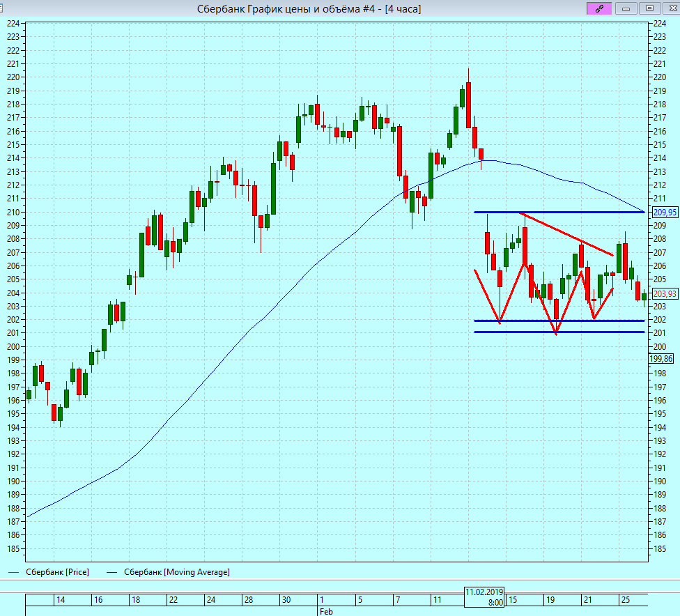Viewport: 680px width, 616px height.
Task: Click the chart title 'Сбербанк График цены и объёма #4'
Action: pyautogui.click(x=286, y=8)
